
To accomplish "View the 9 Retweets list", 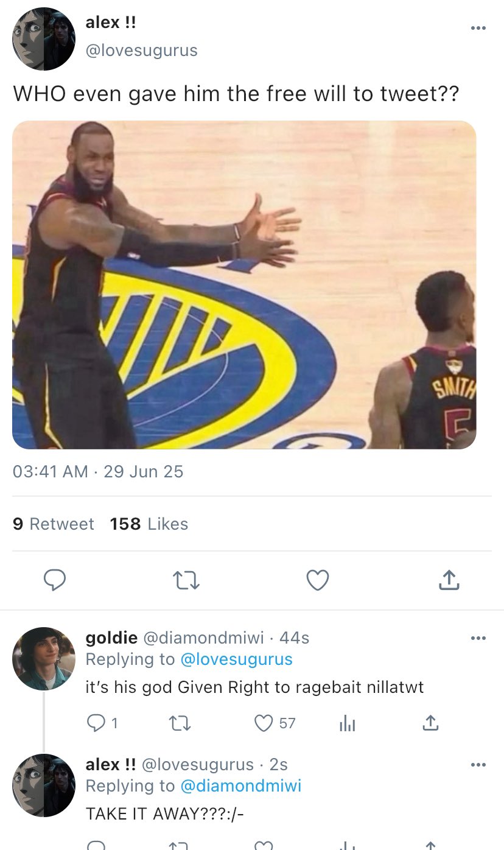I will pyautogui.click(x=54, y=524).
